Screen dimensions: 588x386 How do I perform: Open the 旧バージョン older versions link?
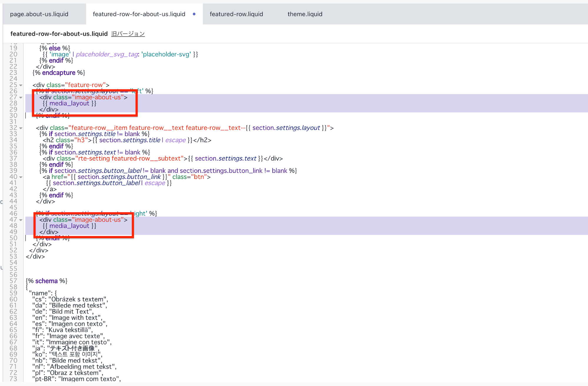(128, 34)
